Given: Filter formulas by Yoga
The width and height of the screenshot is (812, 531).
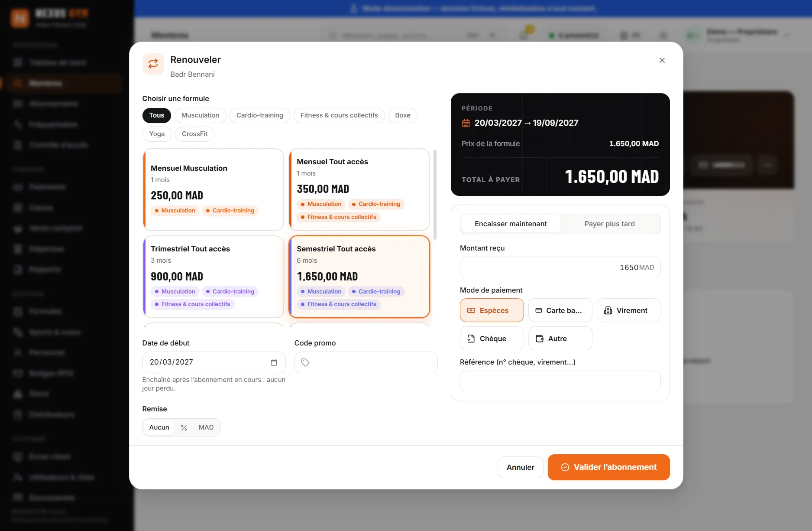Looking at the screenshot, I should (157, 134).
